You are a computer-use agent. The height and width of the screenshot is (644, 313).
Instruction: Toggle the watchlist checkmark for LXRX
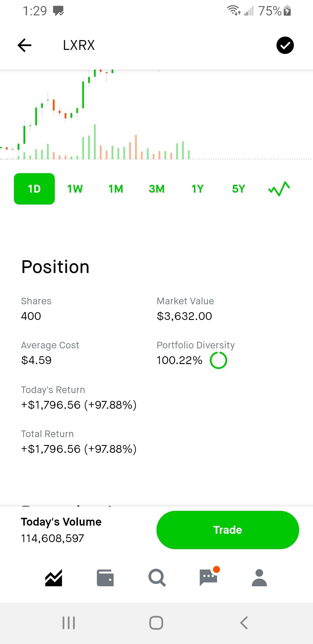[x=285, y=45]
